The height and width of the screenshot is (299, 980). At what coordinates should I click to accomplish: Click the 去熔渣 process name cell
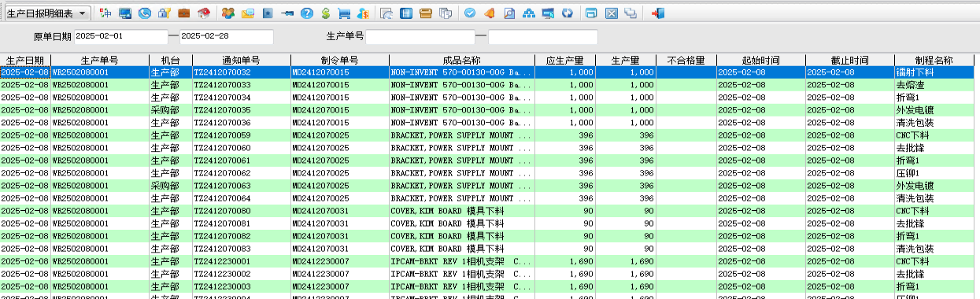pos(934,84)
